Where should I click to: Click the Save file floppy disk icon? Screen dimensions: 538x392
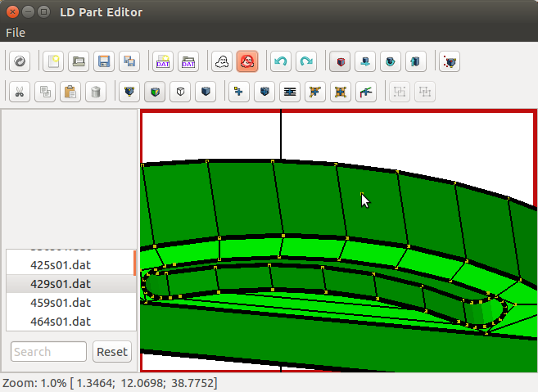(103, 61)
